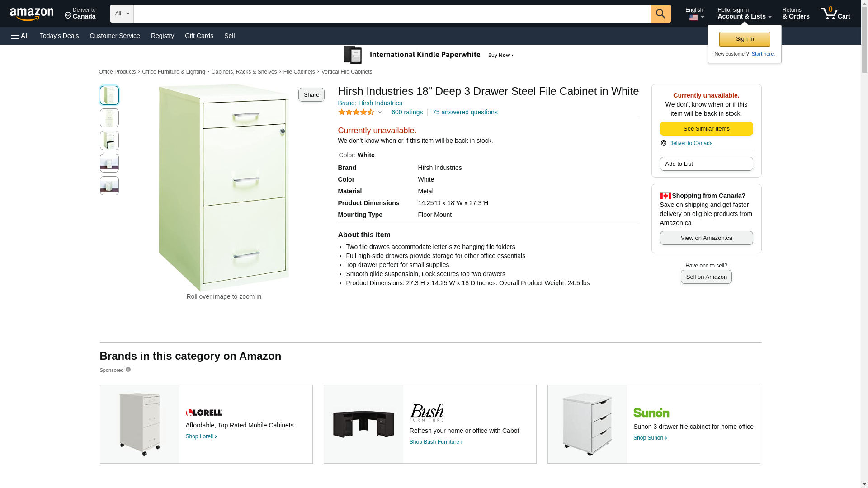Expand the All search category dropdown
This screenshot has width=868, height=488.
(x=122, y=14)
